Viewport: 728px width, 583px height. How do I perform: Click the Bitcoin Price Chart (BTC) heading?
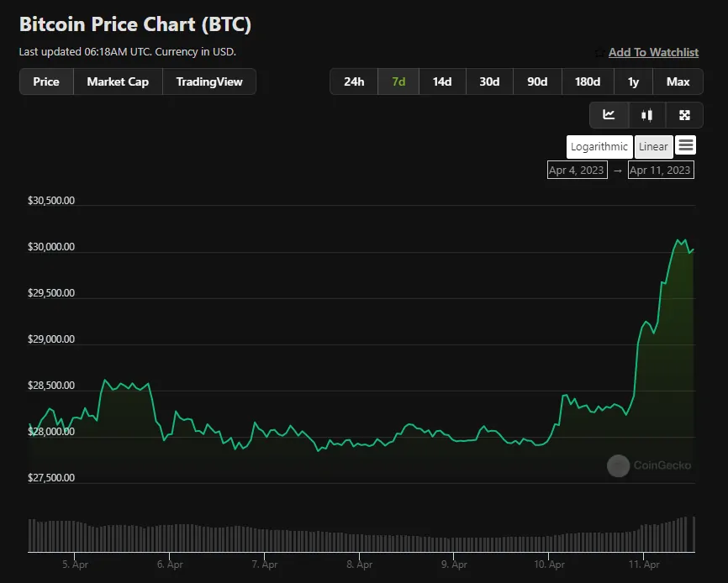tap(135, 24)
